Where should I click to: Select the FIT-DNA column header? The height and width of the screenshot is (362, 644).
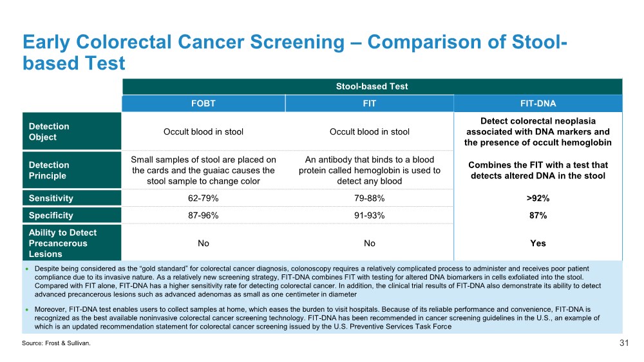point(538,103)
